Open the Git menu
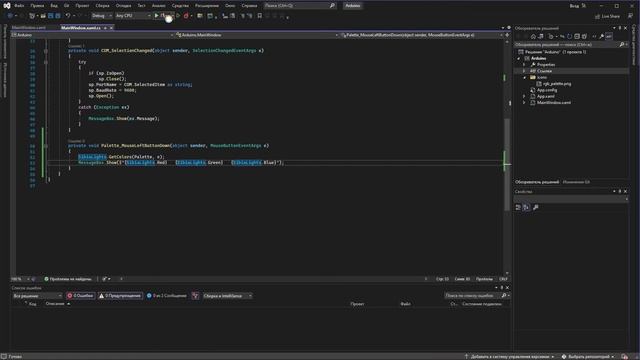 tap(67, 6)
